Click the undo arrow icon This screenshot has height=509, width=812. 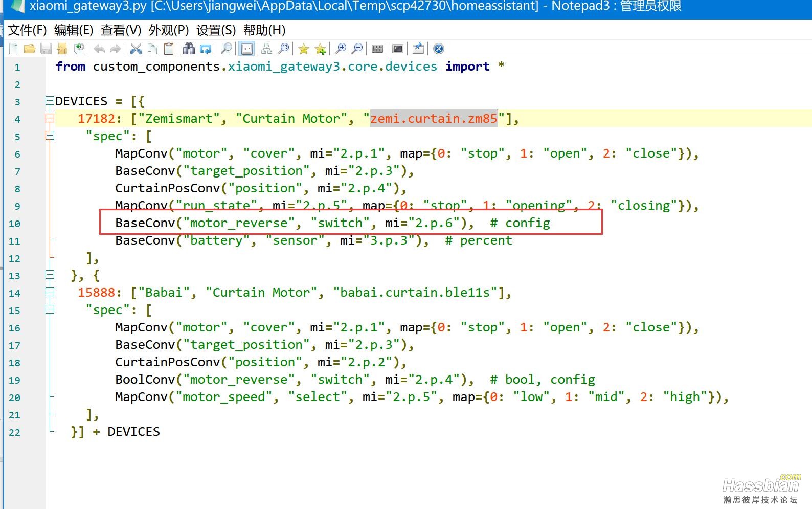coord(99,49)
